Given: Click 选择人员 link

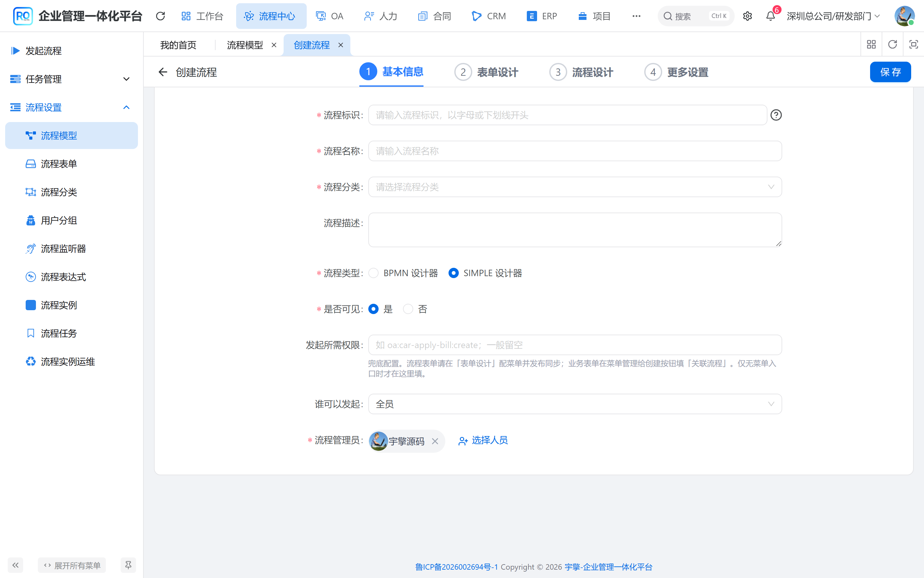Looking at the screenshot, I should (x=483, y=440).
